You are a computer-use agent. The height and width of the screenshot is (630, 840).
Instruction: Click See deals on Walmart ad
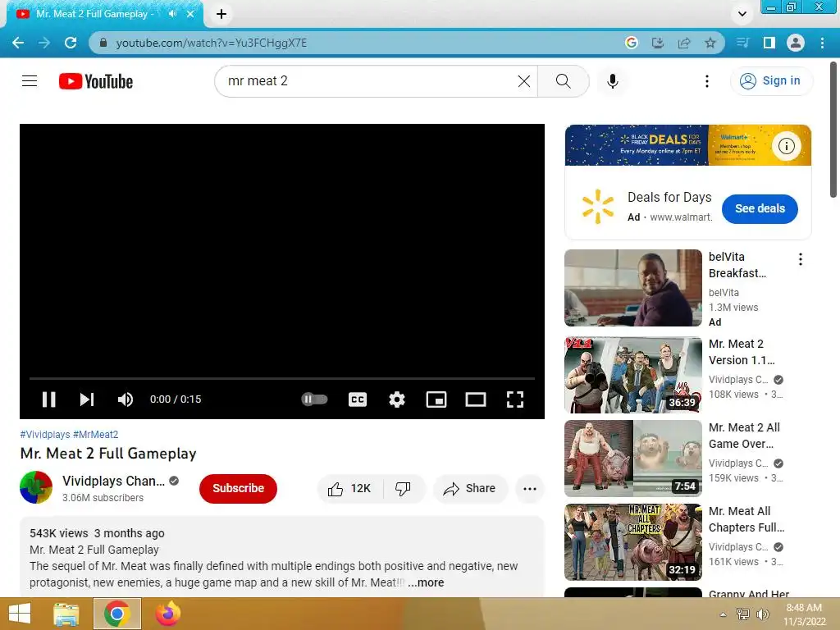click(x=760, y=208)
